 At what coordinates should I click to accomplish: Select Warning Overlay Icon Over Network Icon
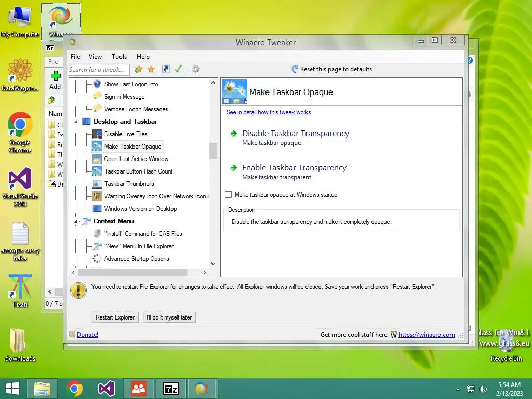click(x=156, y=196)
